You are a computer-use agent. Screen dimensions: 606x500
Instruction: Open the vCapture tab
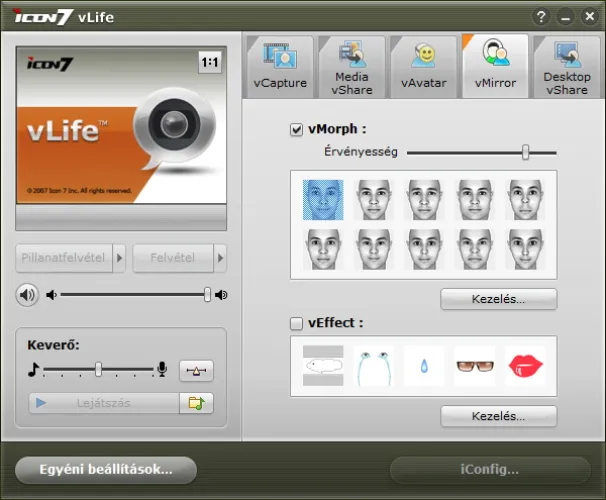pyautogui.click(x=280, y=67)
